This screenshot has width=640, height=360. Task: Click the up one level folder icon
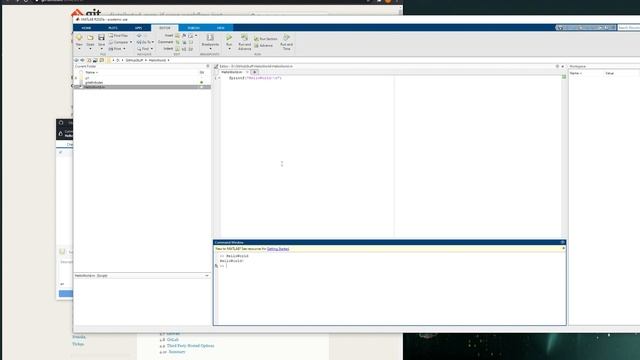click(89, 60)
